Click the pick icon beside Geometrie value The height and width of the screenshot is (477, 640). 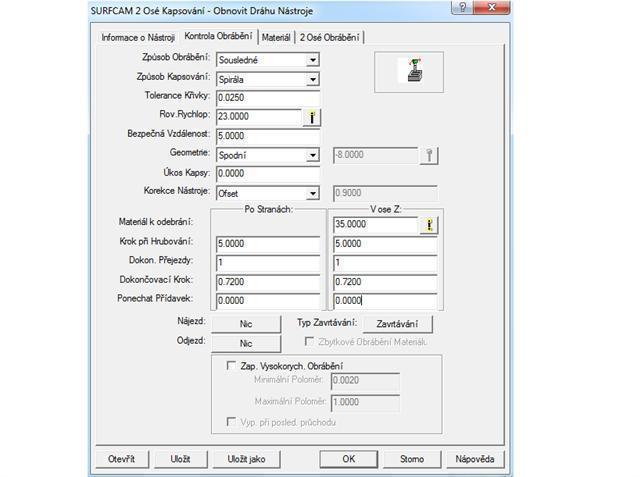click(430, 155)
